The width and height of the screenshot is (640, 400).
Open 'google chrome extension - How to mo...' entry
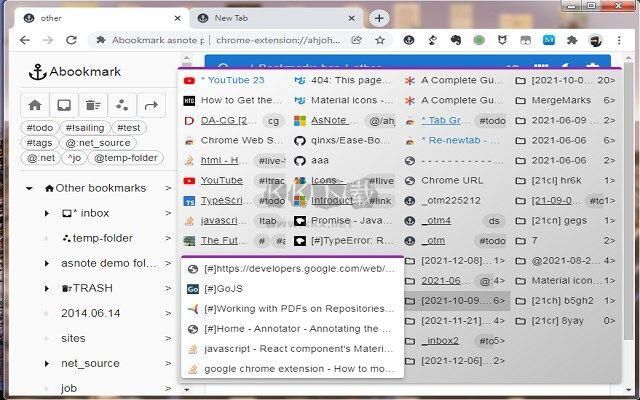click(292, 369)
